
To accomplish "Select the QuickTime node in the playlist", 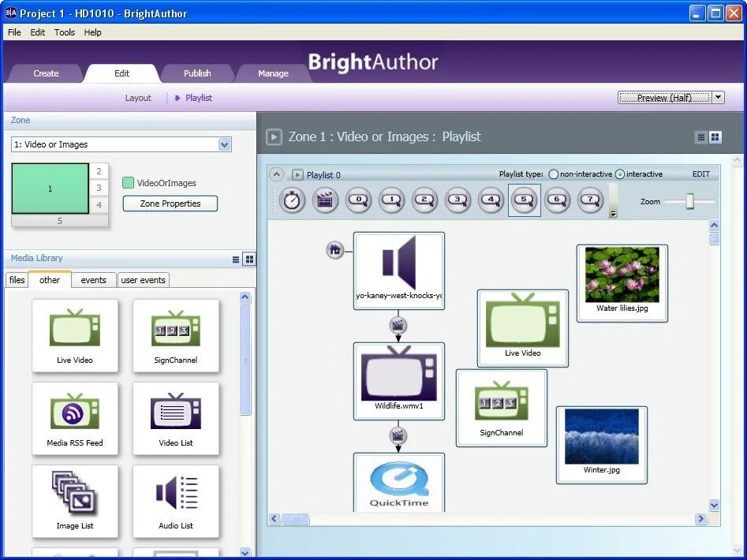I will click(399, 483).
